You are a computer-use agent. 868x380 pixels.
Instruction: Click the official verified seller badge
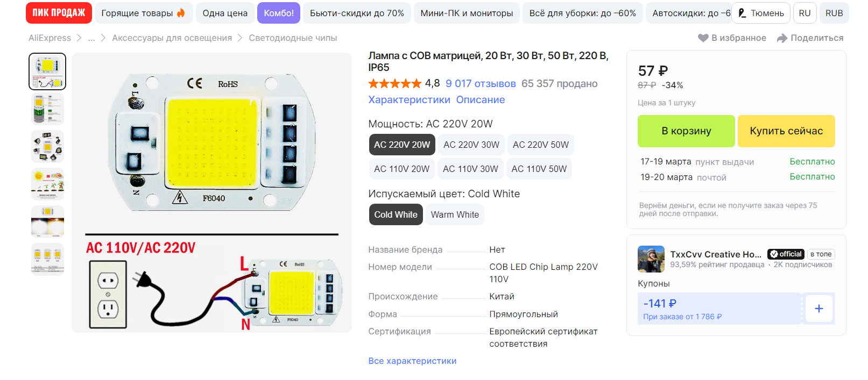click(x=786, y=254)
